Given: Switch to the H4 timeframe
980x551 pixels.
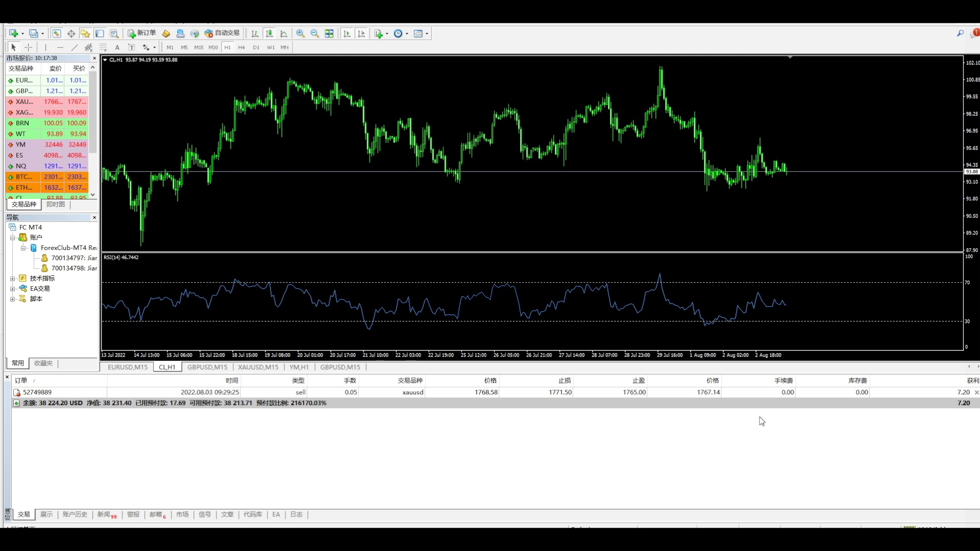Looking at the screenshot, I should (x=241, y=47).
